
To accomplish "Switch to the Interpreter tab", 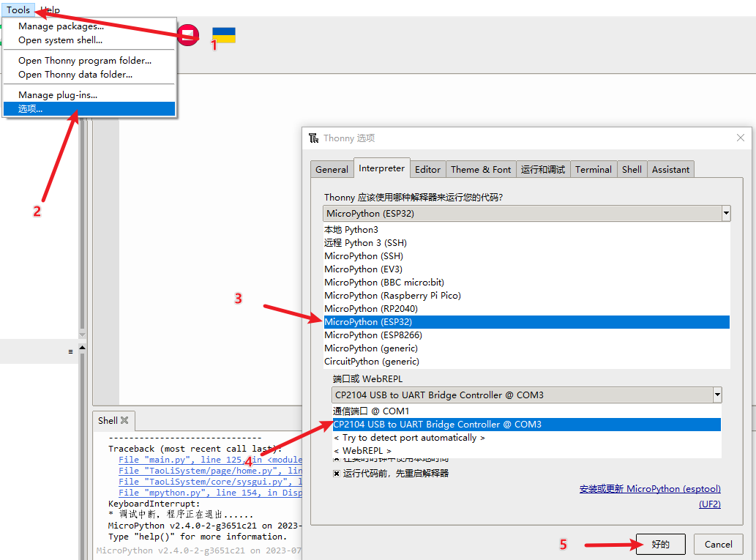I will (x=381, y=168).
